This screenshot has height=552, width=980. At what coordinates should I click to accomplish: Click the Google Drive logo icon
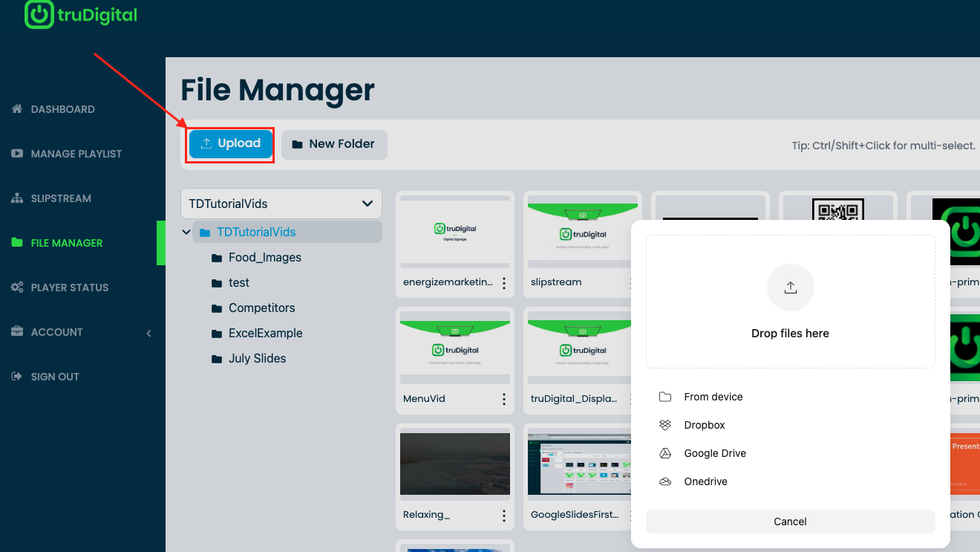coord(665,453)
